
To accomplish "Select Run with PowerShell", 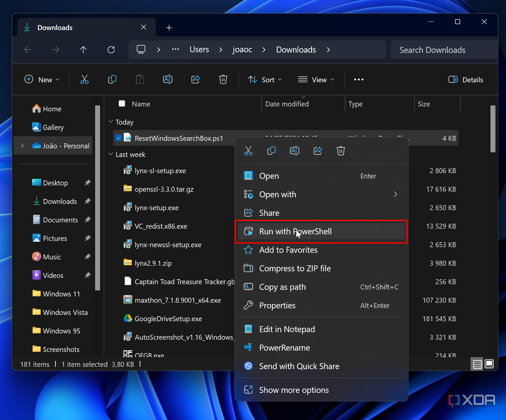I will click(x=295, y=231).
